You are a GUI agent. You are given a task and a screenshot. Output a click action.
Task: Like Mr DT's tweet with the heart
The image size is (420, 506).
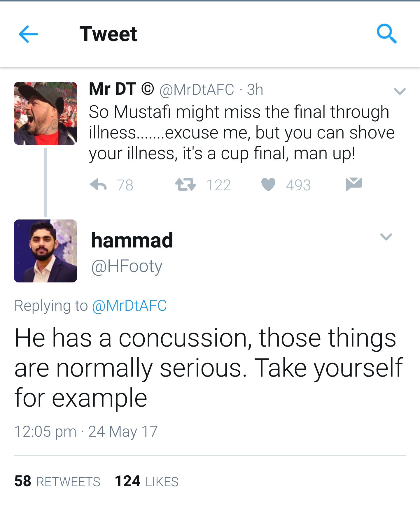pyautogui.click(x=268, y=185)
